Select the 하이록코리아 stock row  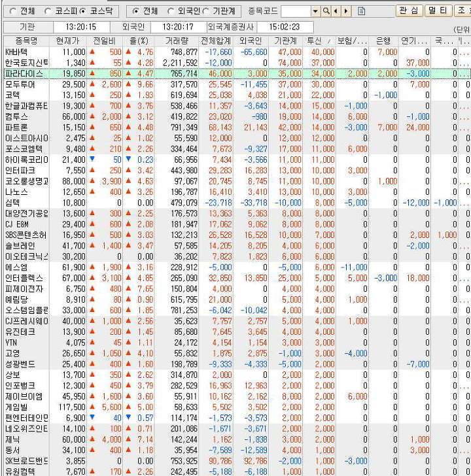pos(237,160)
